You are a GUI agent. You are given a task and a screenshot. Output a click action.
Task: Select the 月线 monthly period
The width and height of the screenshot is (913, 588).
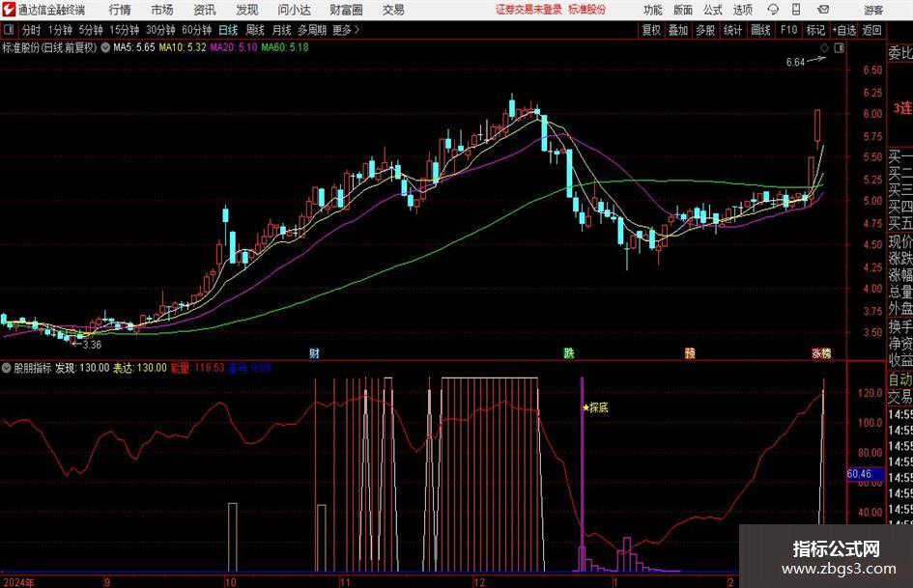(282, 30)
